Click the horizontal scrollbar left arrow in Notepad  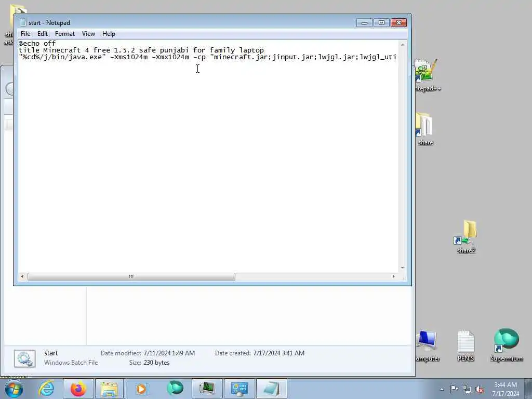click(x=22, y=276)
